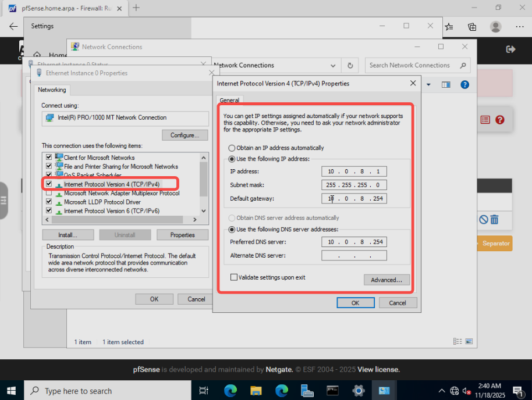Open the notification center icon
This screenshot has width=532, height=400.
coord(517,391)
